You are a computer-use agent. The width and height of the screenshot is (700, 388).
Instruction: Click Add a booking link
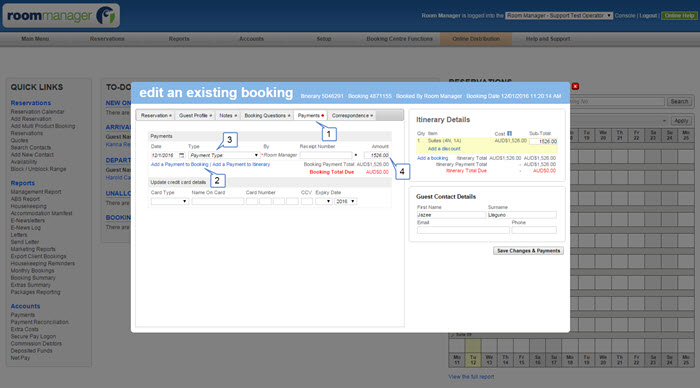[x=432, y=158]
